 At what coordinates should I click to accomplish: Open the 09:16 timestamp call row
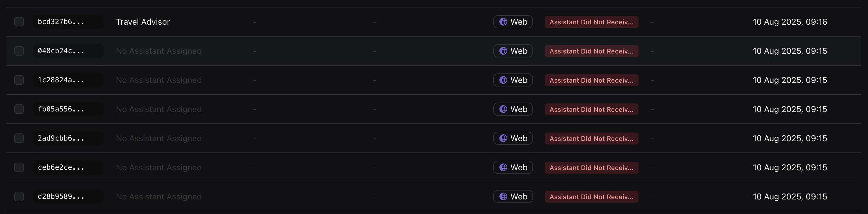[790, 22]
